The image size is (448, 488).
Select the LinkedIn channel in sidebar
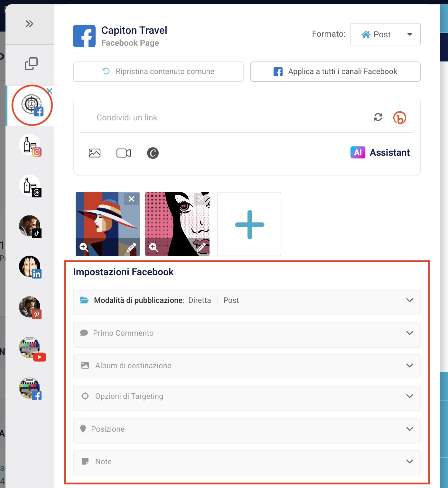tap(30, 267)
